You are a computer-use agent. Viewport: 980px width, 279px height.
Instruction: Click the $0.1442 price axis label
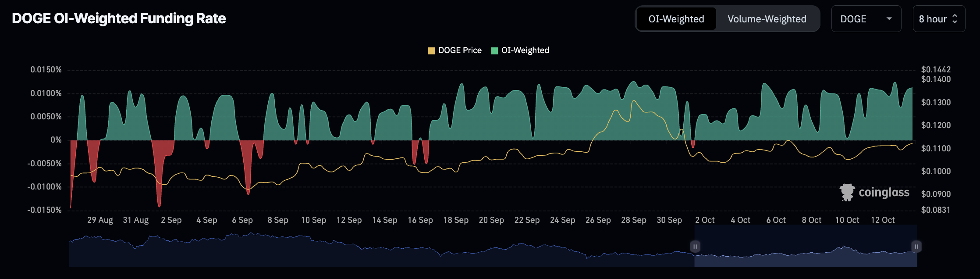click(936, 69)
